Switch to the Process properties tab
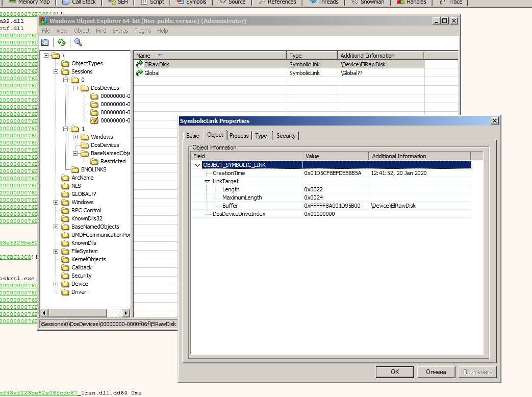 [x=239, y=136]
